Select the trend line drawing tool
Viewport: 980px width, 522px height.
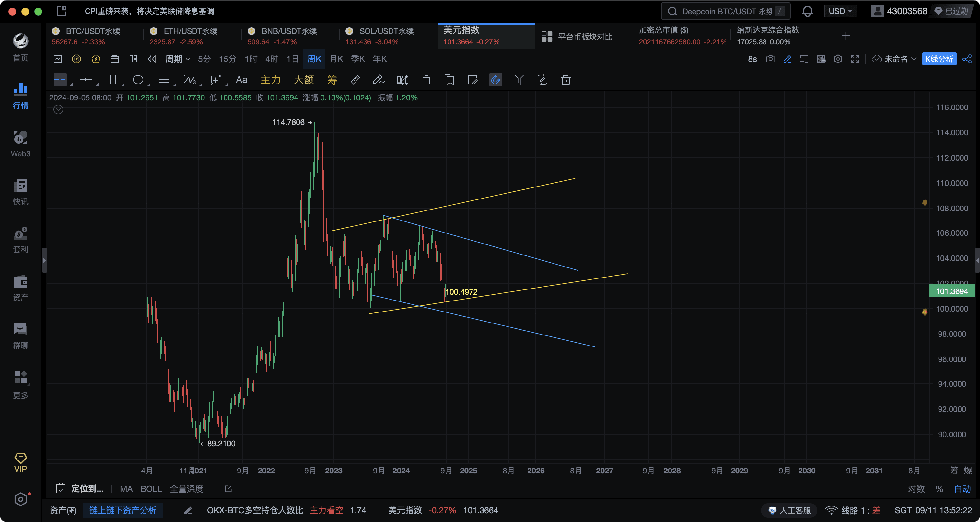click(x=86, y=79)
